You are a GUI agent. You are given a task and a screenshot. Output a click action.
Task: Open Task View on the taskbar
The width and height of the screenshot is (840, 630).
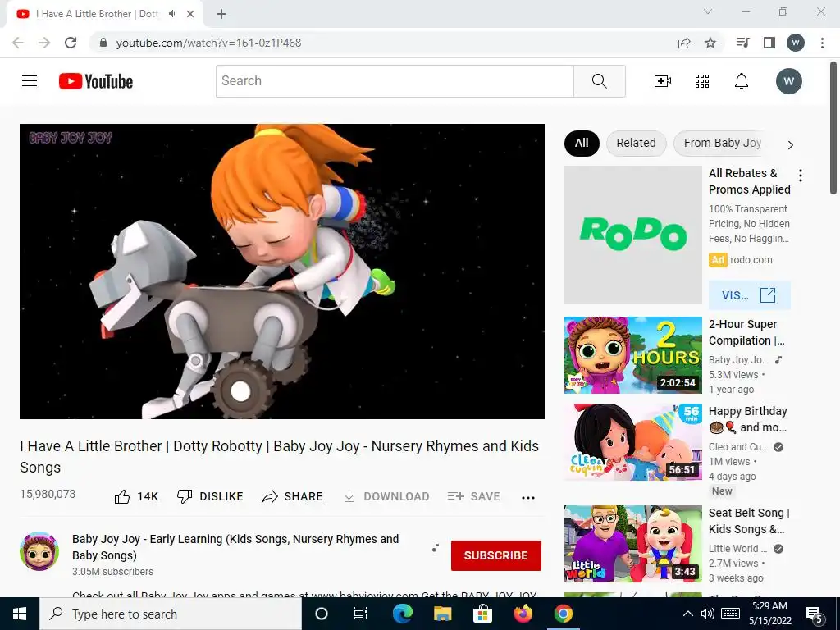click(361, 614)
